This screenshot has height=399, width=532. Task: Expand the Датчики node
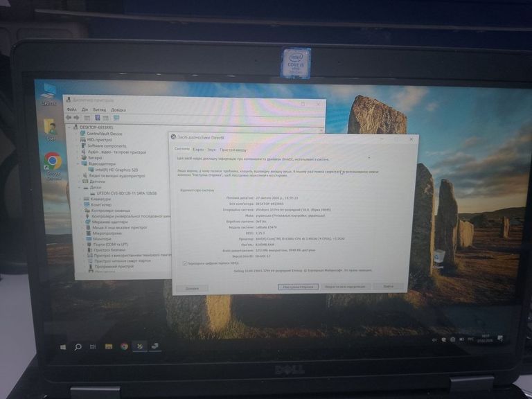click(79, 181)
